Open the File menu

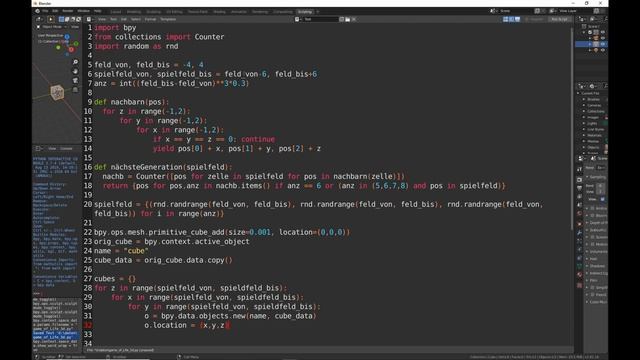(45, 11)
